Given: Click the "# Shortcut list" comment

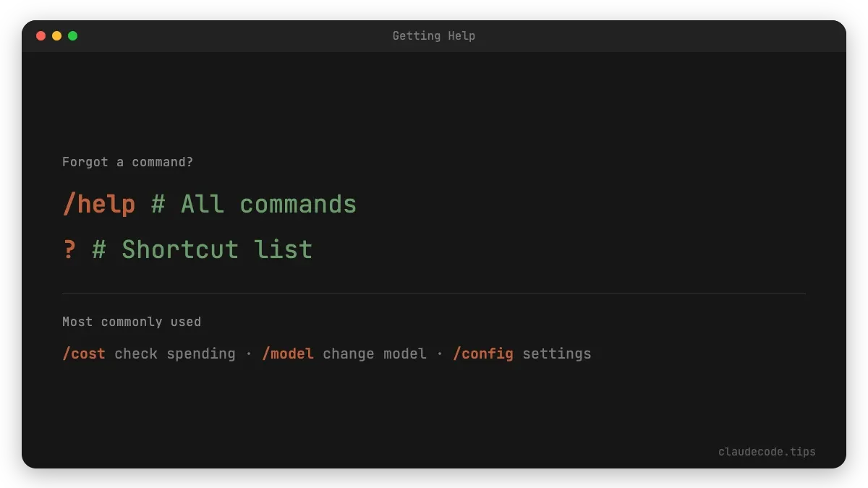Looking at the screenshot, I should point(203,249).
